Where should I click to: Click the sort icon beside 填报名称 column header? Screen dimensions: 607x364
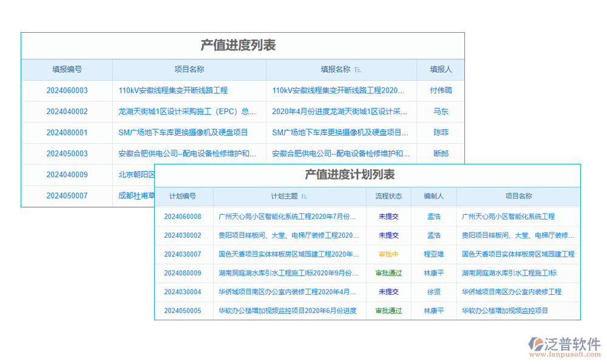358,69
